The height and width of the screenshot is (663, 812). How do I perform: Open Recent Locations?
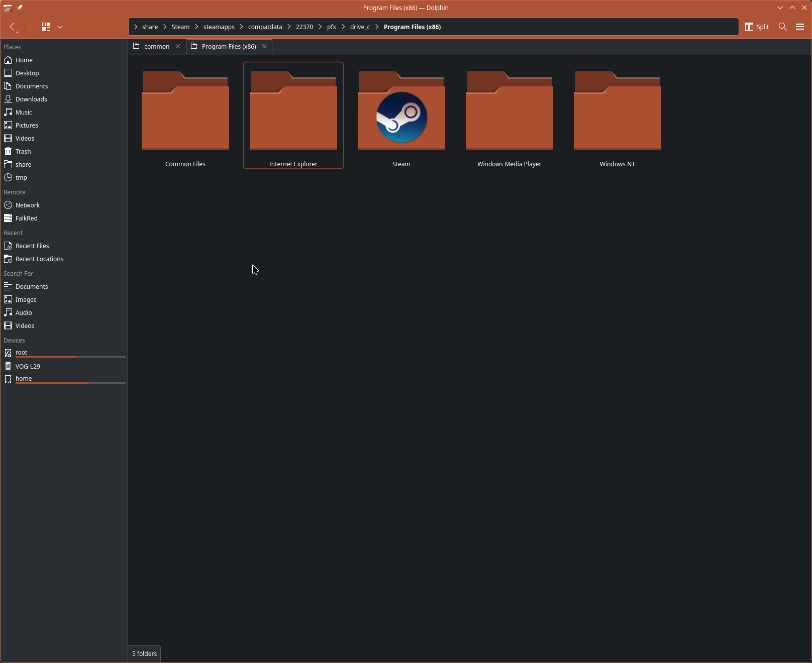(64, 259)
